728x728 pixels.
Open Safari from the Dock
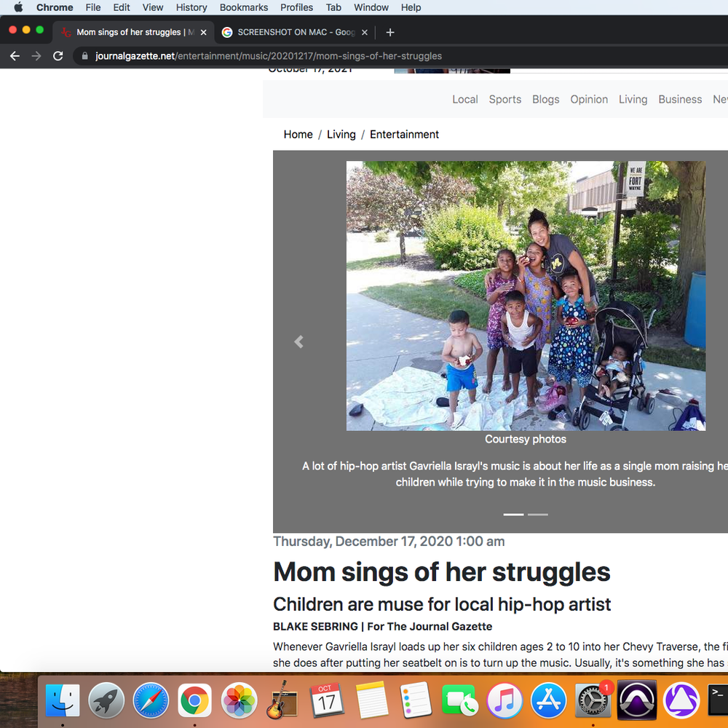click(x=151, y=700)
